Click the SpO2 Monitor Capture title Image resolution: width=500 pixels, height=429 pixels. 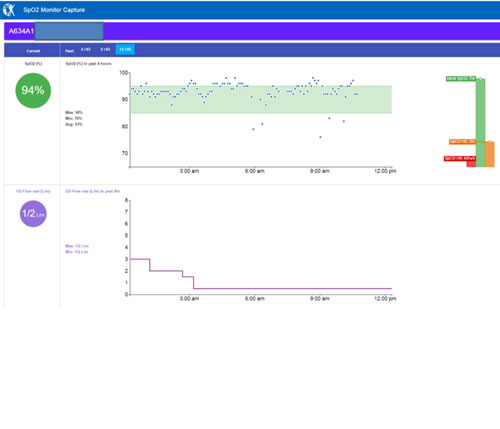[x=54, y=10]
